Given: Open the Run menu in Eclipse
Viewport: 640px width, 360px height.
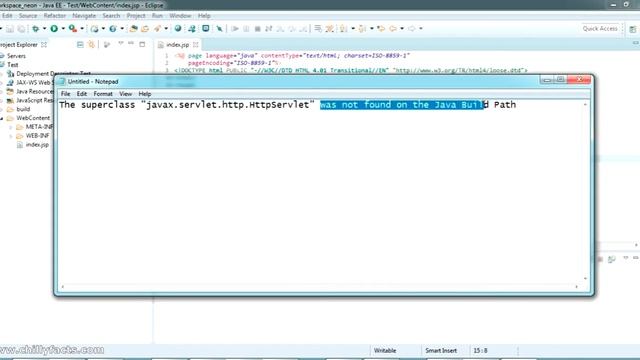Looking at the screenshot, I should click(157, 16).
